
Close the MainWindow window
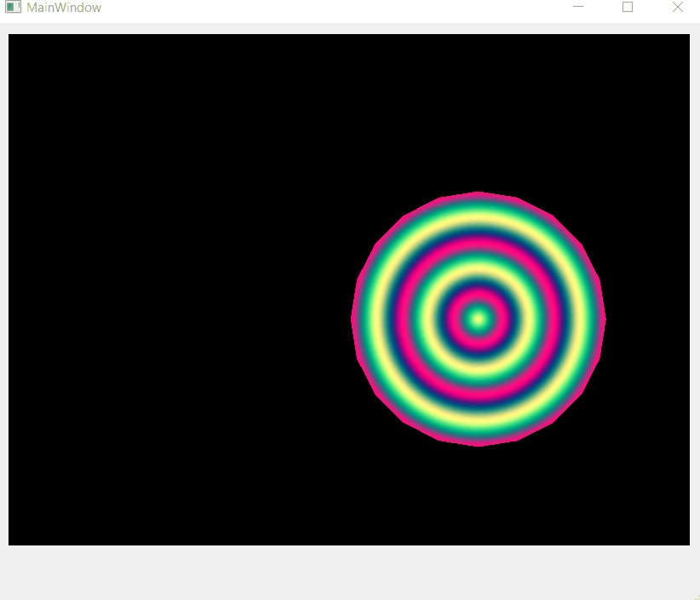677,7
